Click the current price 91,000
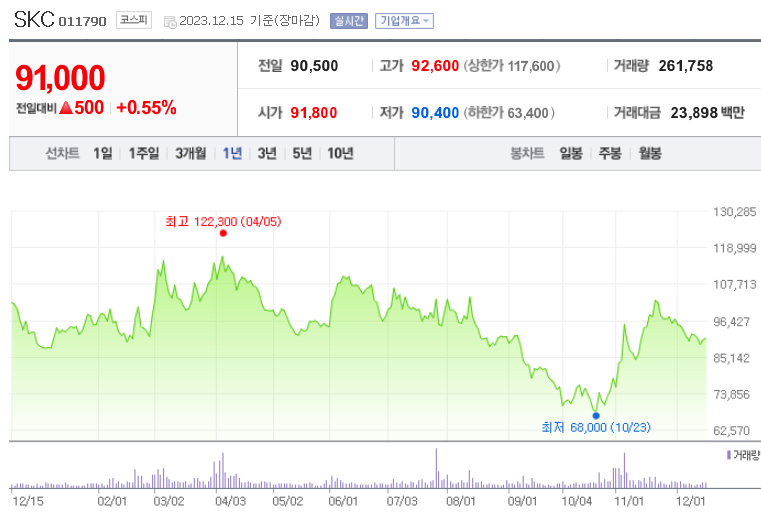The image size is (761, 523). [60, 78]
